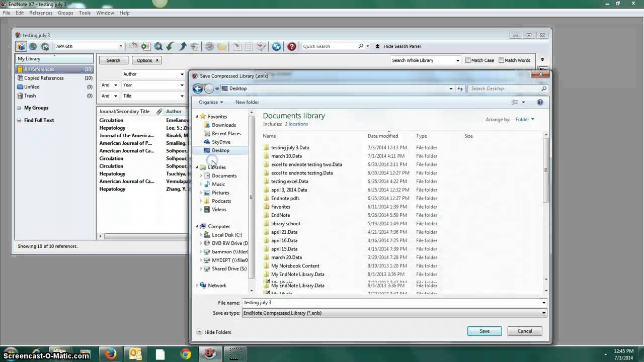Image resolution: width=644 pixels, height=362 pixels.
Task: Open the References menu
Action: pyautogui.click(x=40, y=13)
